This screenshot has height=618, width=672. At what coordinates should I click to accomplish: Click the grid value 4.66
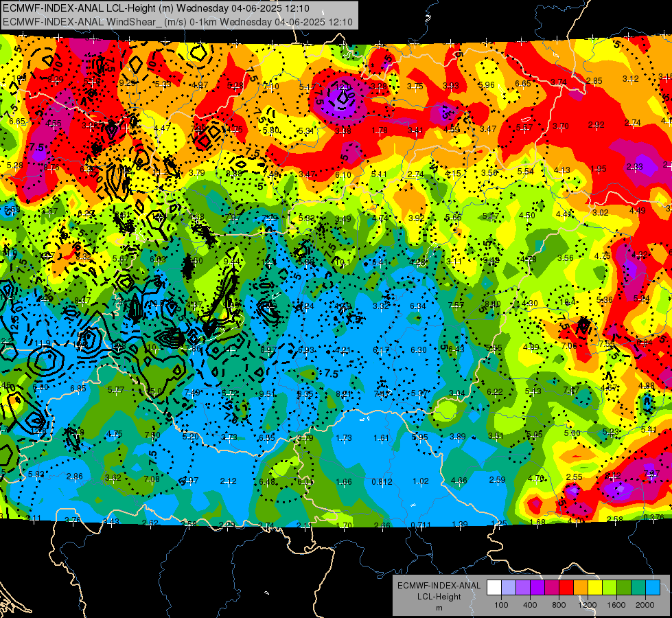click(459, 481)
